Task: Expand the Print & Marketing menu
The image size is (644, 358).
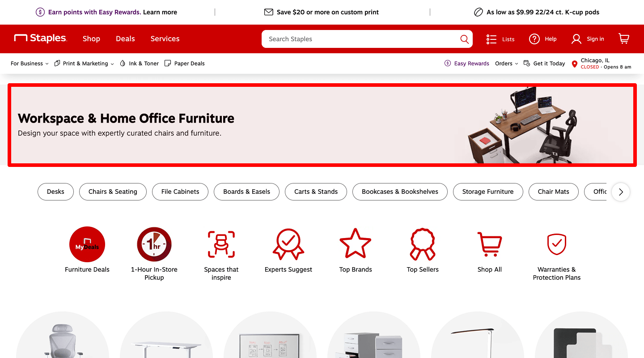Action: (x=84, y=64)
